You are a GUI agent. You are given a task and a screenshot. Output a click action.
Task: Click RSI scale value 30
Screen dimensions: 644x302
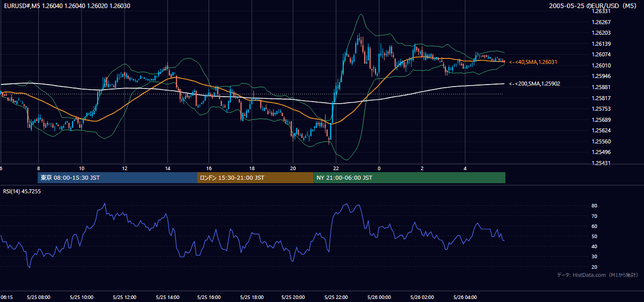pyautogui.click(x=594, y=256)
